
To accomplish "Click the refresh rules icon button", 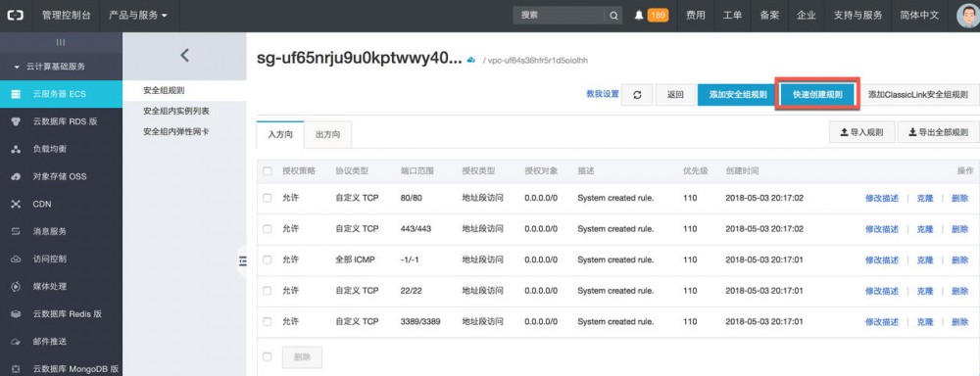I will (x=637, y=94).
